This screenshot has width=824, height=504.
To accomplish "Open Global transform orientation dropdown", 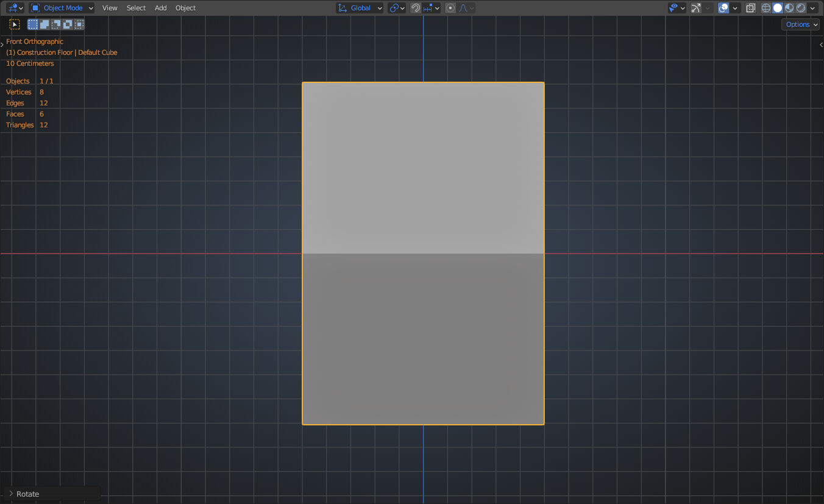I will 360,8.
